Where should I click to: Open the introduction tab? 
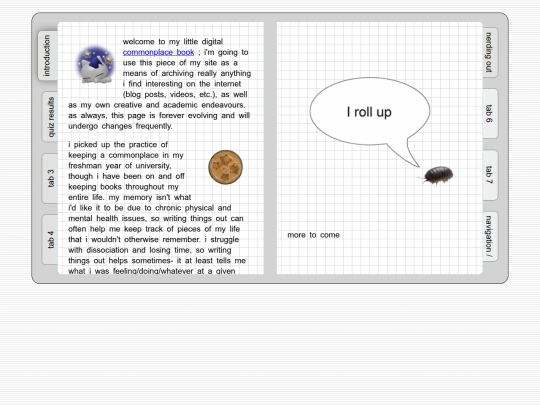tap(48, 55)
